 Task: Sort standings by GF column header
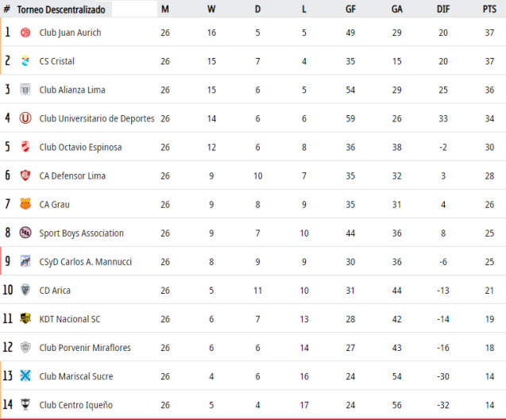[350, 10]
